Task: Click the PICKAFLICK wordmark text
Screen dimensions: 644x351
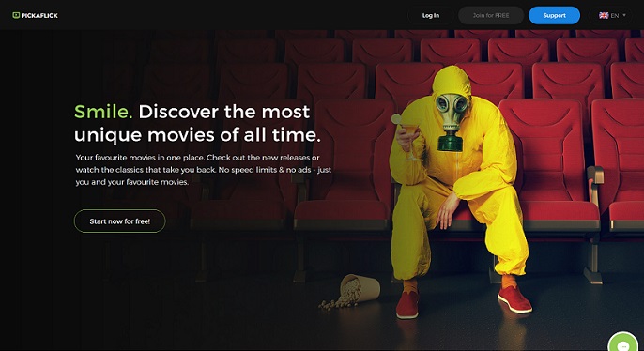Action: point(39,15)
